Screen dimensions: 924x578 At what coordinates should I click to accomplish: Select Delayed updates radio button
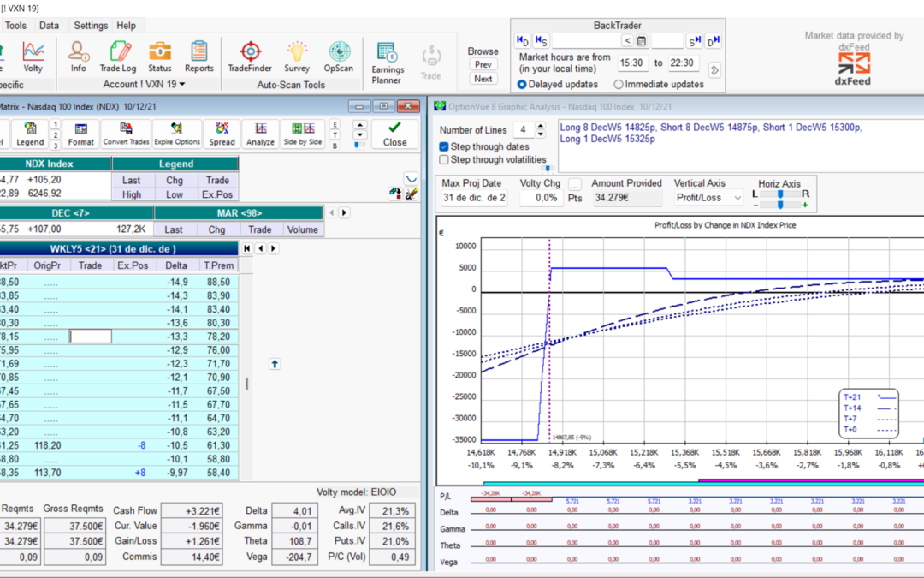coord(522,84)
